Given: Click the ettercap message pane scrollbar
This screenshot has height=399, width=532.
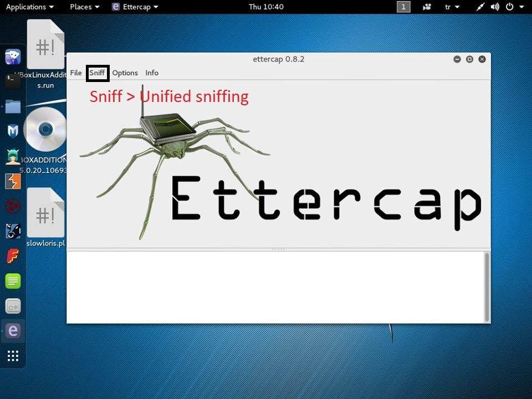Looking at the screenshot, I should click(x=487, y=287).
